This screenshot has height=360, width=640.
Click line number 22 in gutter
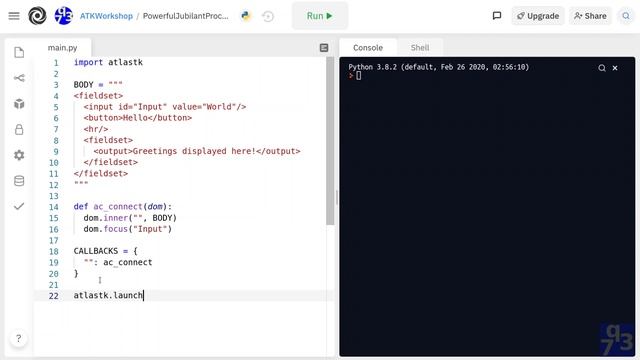click(x=53, y=296)
